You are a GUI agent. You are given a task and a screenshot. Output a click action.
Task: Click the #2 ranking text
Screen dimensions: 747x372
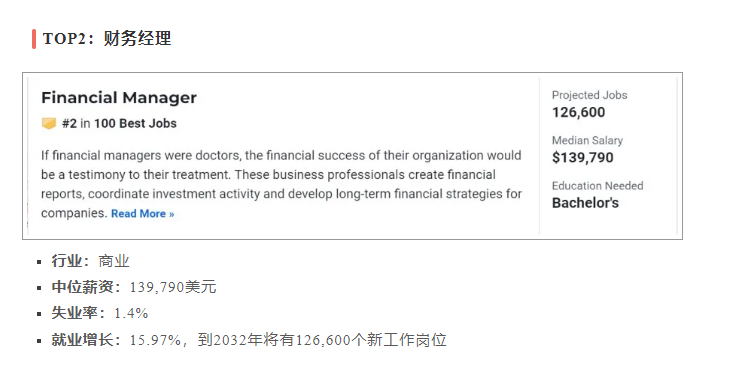pyautogui.click(x=69, y=123)
